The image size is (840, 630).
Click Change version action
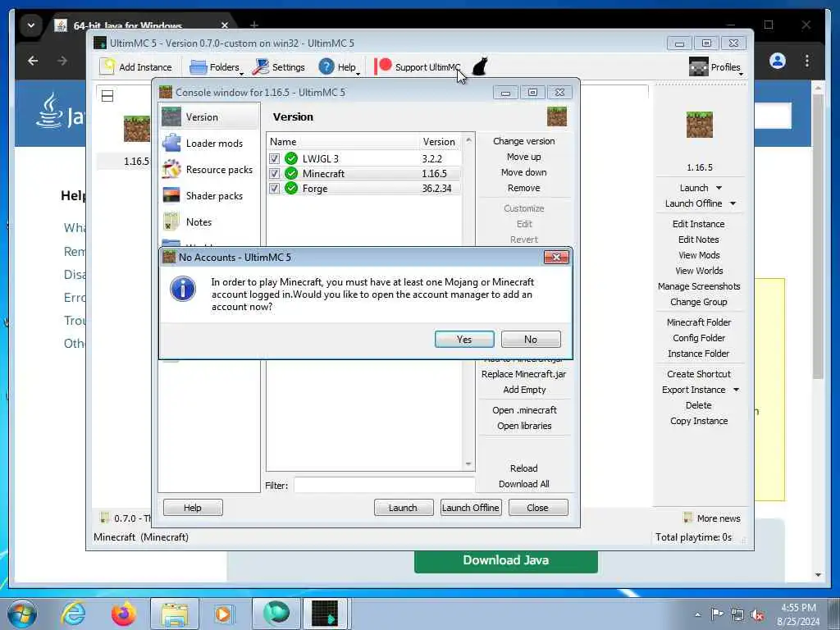pyautogui.click(x=524, y=141)
